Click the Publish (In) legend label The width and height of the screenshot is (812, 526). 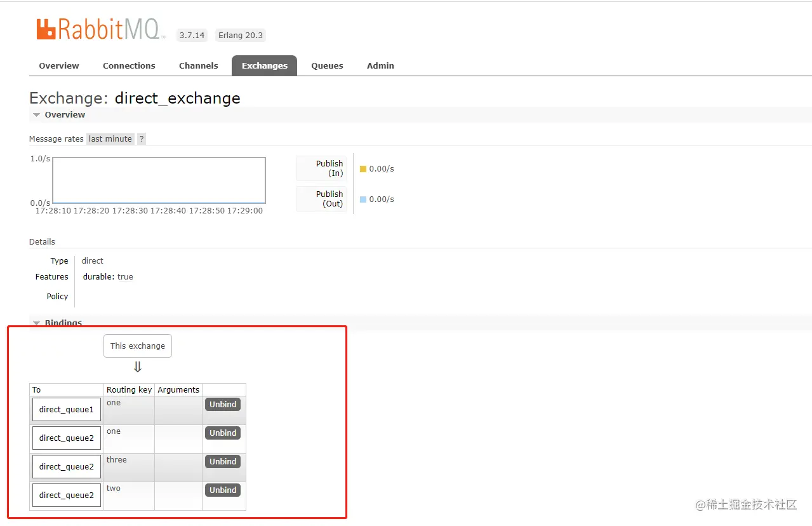click(322, 168)
